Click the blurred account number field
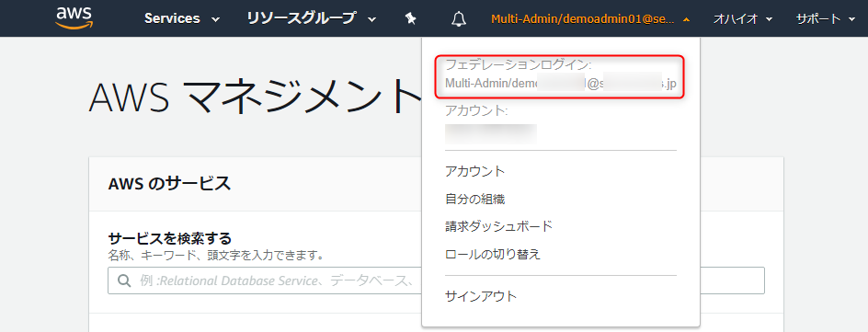Screen dimensions: 868x332 tap(491, 134)
